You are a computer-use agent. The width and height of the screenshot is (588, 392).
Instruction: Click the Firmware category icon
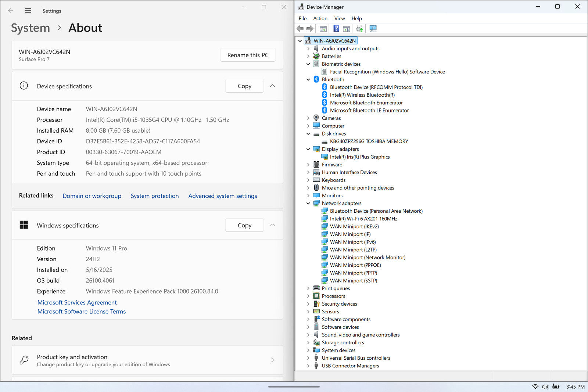tap(316, 165)
